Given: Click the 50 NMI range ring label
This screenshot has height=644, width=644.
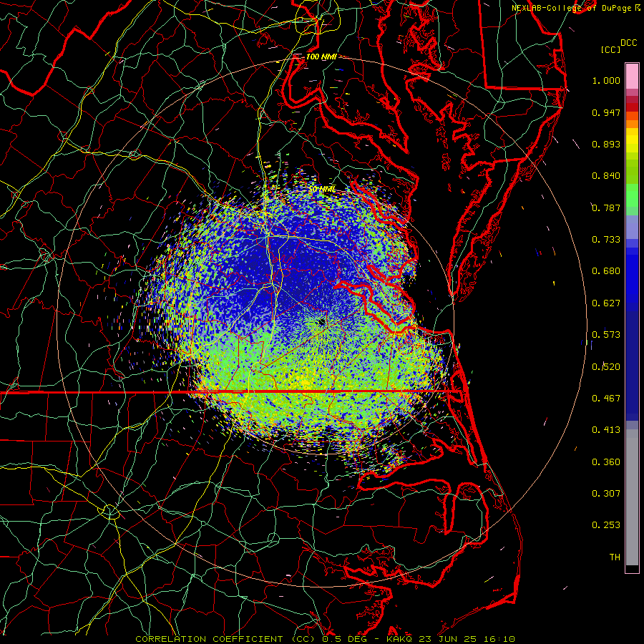Looking at the screenshot, I should click(323, 189).
